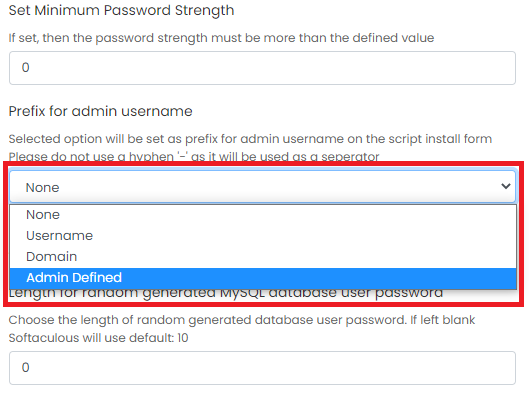This screenshot has height=396, width=529.
Task: Click the Prefix for admin username heading
Action: coord(101,111)
